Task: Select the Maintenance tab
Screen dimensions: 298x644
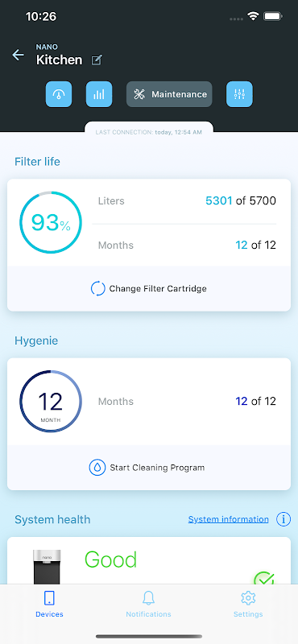Action: 169,94
